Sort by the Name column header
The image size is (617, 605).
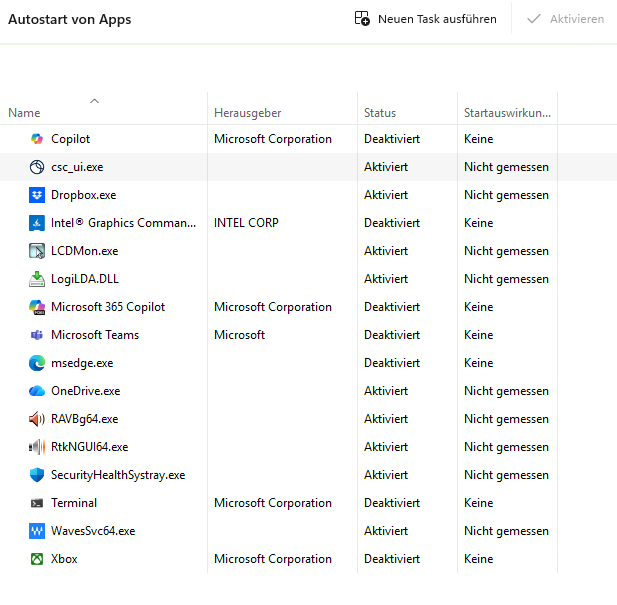(x=24, y=113)
